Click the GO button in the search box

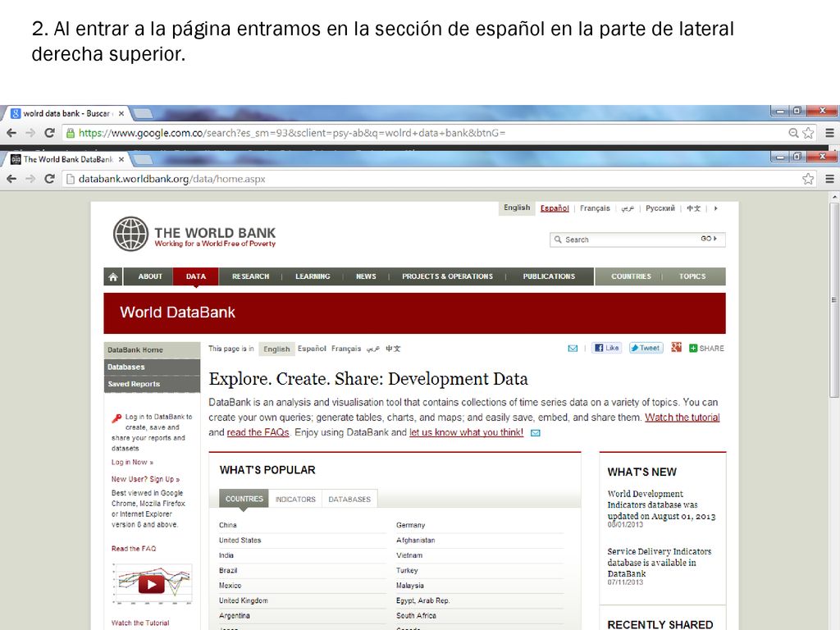(x=709, y=239)
